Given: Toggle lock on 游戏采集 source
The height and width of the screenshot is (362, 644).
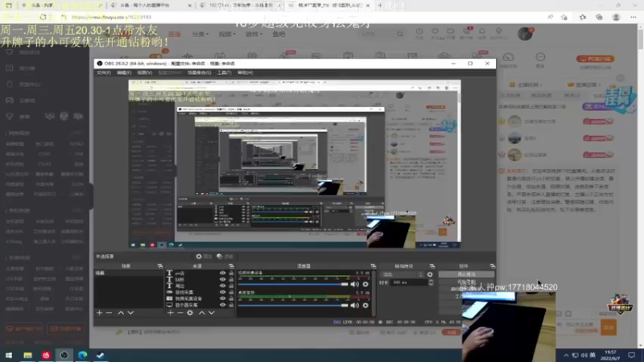Looking at the screenshot, I should pyautogui.click(x=231, y=292).
